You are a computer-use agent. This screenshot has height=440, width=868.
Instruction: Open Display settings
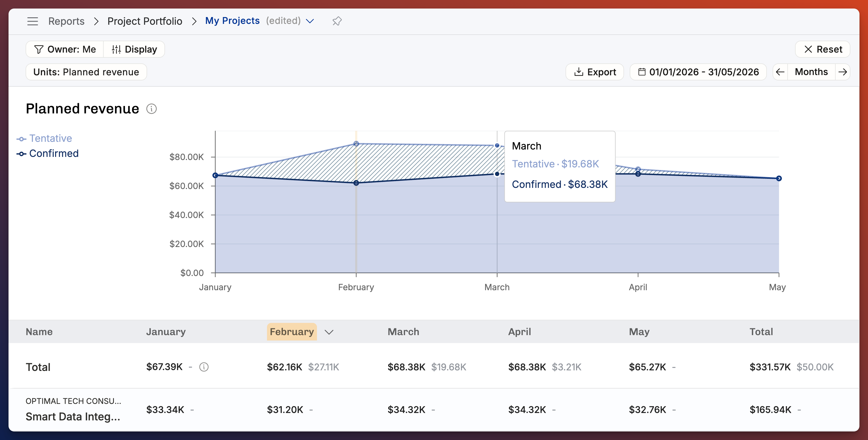tap(134, 49)
